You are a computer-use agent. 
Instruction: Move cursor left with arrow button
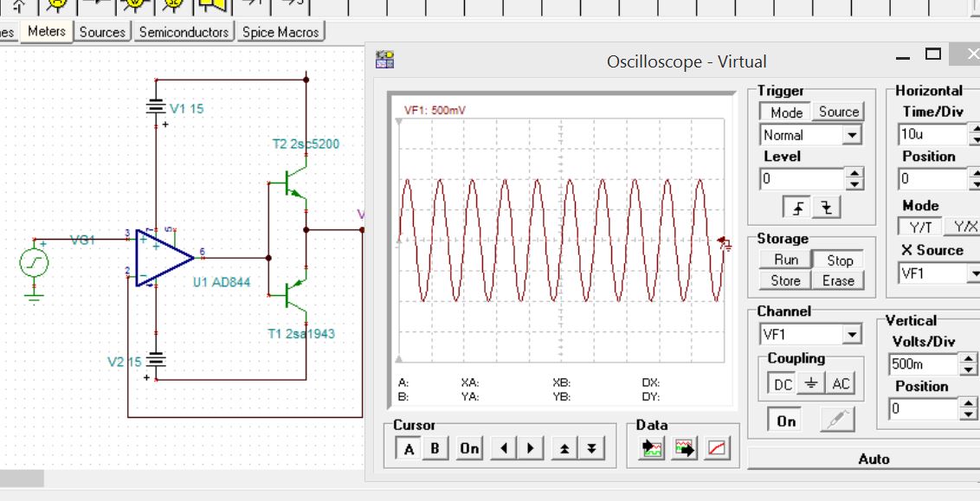(x=503, y=448)
